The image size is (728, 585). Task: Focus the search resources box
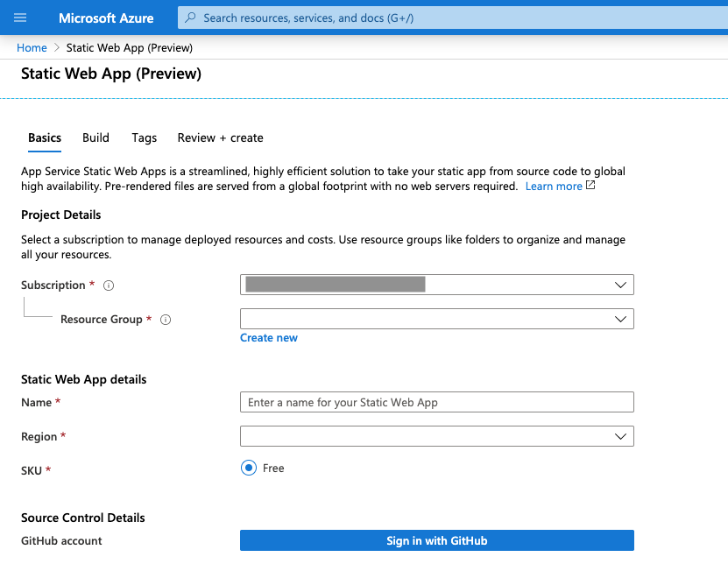(x=453, y=18)
